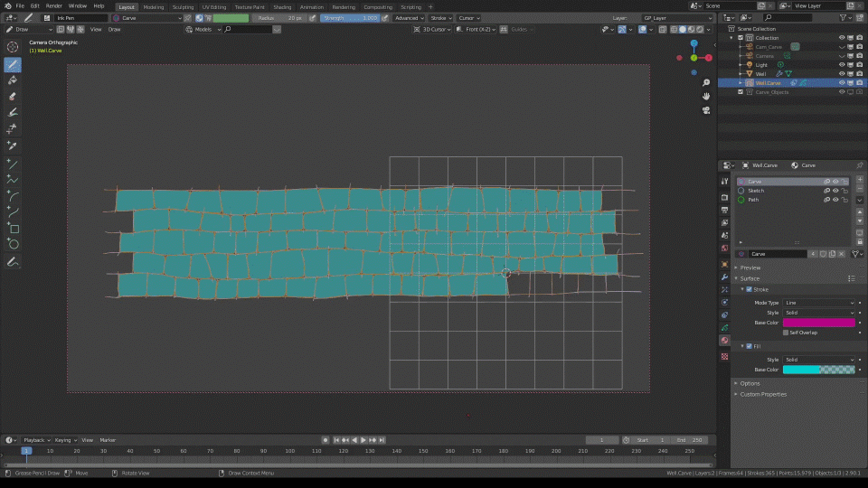
Task: Open the Output properties tab
Action: click(724, 210)
